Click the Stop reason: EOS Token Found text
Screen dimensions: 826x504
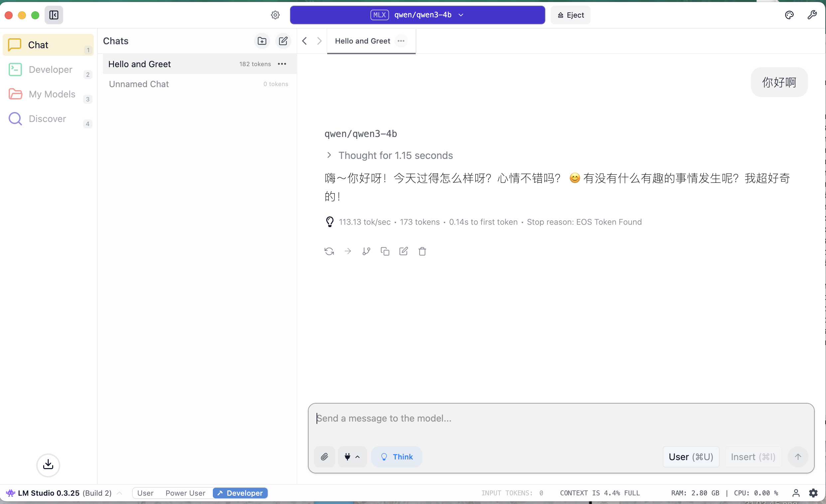tap(584, 222)
